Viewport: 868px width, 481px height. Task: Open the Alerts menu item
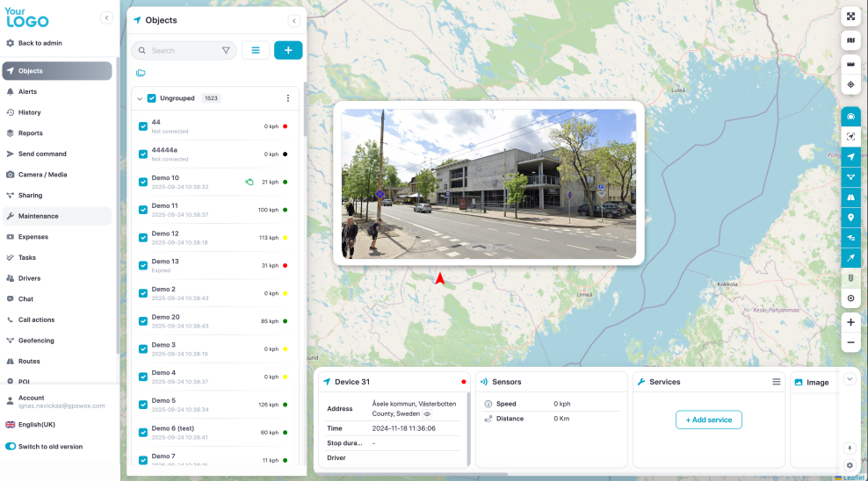(27, 91)
